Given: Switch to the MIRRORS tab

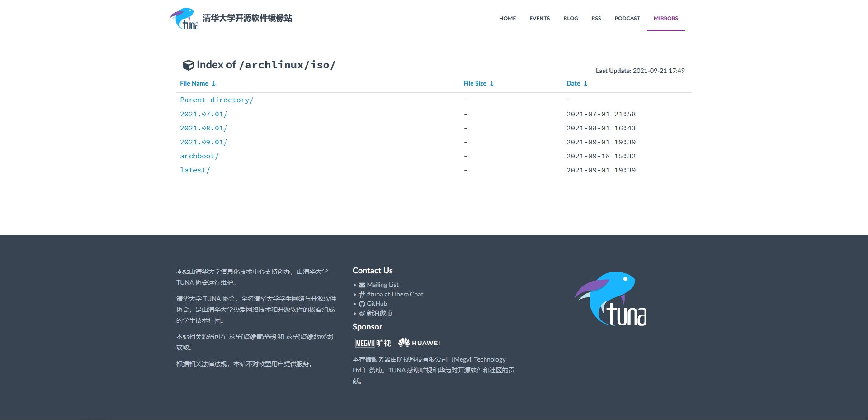Looking at the screenshot, I should 665,18.
